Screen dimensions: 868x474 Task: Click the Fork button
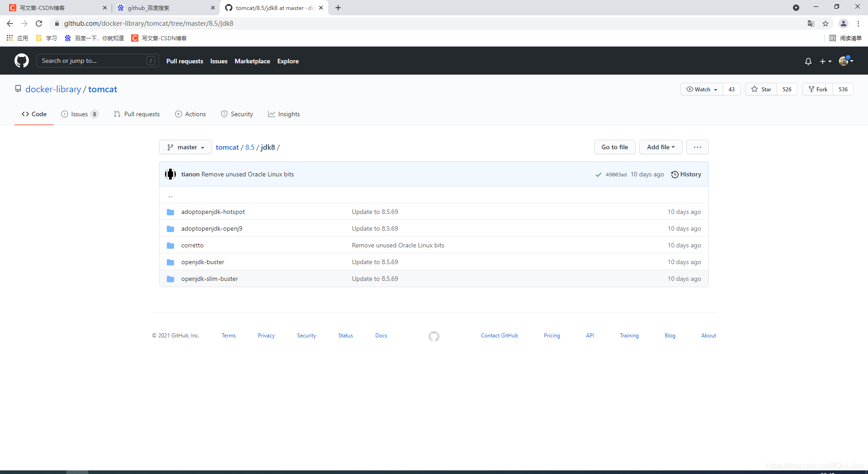point(818,89)
